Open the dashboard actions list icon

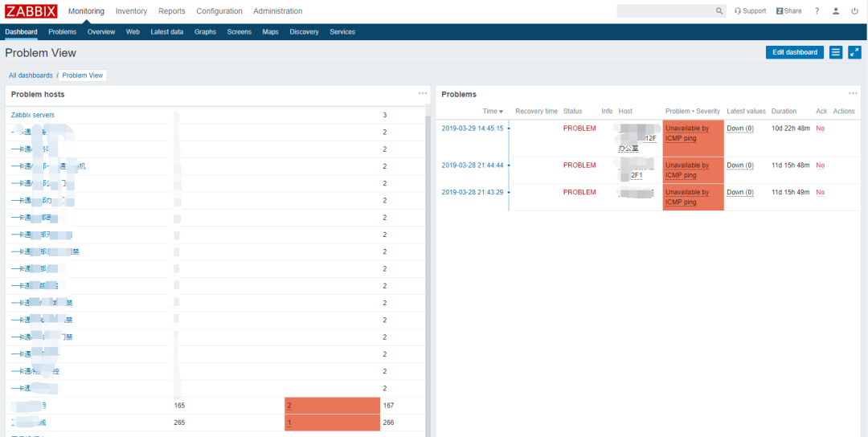[836, 52]
